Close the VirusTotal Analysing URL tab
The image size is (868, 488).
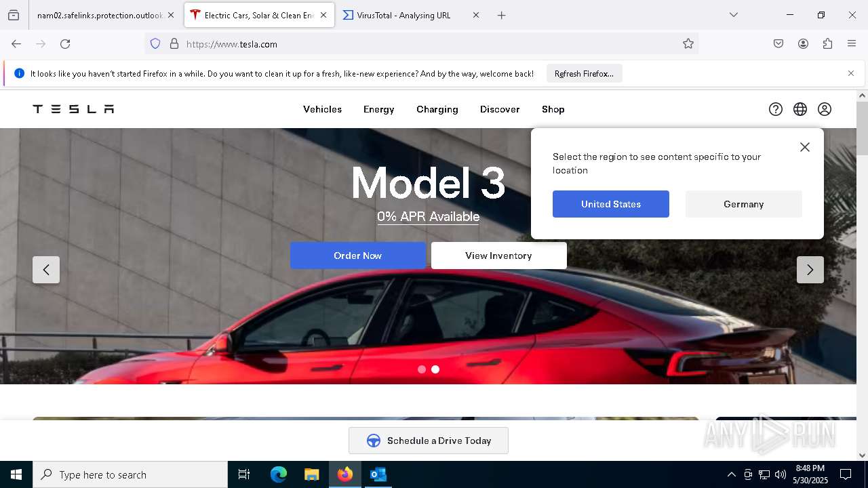pyautogui.click(x=476, y=15)
